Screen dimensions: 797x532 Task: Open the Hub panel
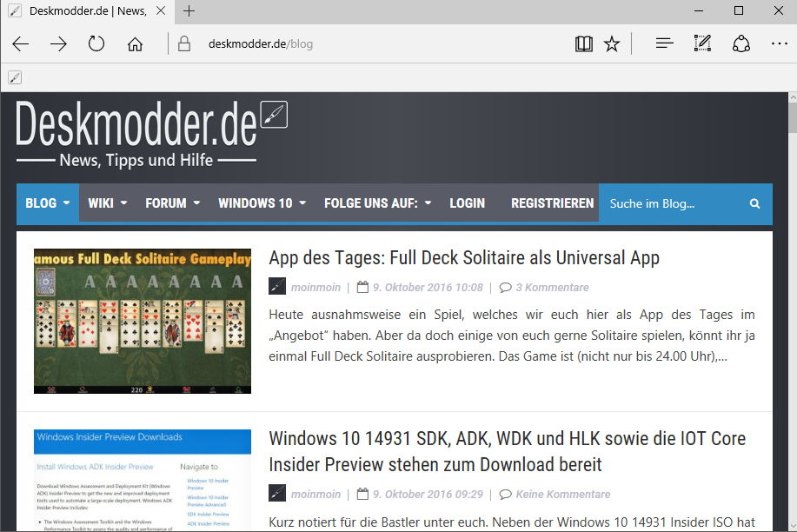(x=664, y=43)
